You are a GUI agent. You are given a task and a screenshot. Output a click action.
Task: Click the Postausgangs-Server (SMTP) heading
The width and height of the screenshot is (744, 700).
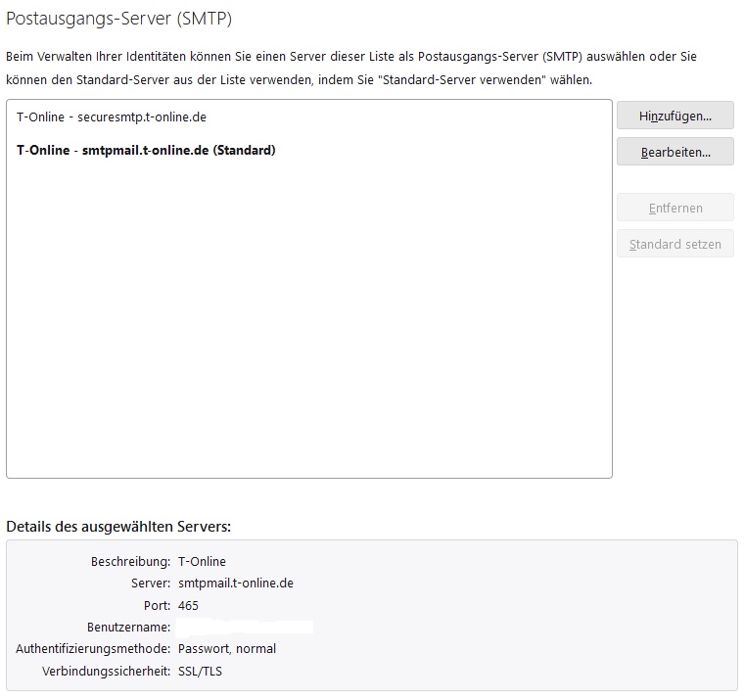click(x=118, y=19)
